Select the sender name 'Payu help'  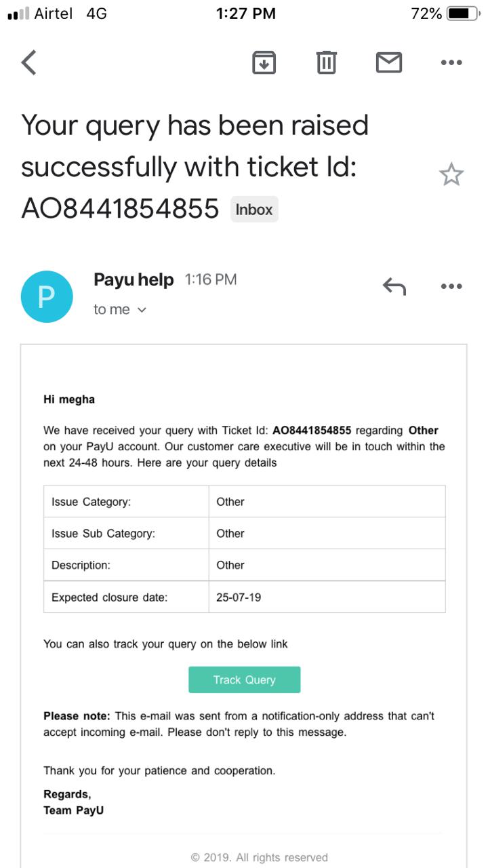click(134, 279)
